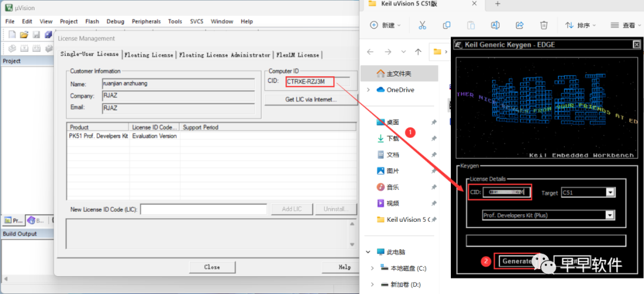Open a new Explorer tab with plus
Viewport: 644px width, 294px height.
coord(497,4)
